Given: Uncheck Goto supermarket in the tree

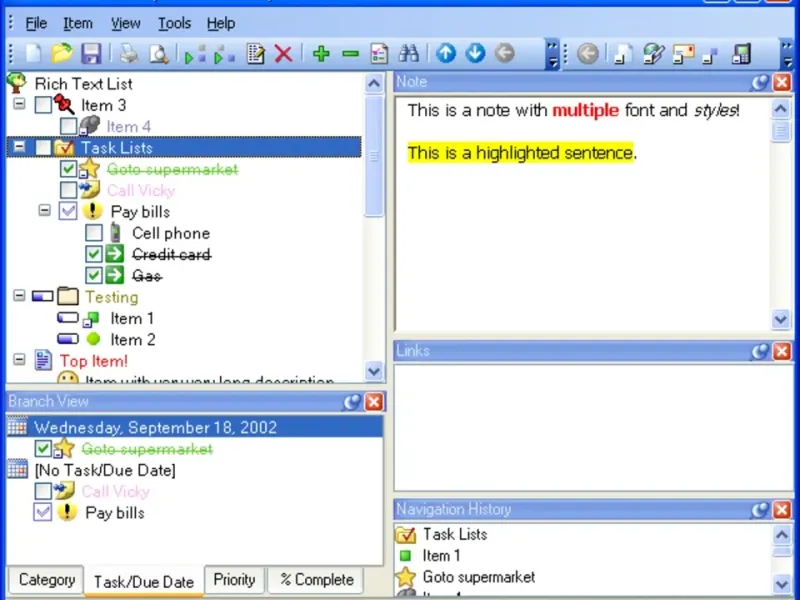Looking at the screenshot, I should (68, 169).
